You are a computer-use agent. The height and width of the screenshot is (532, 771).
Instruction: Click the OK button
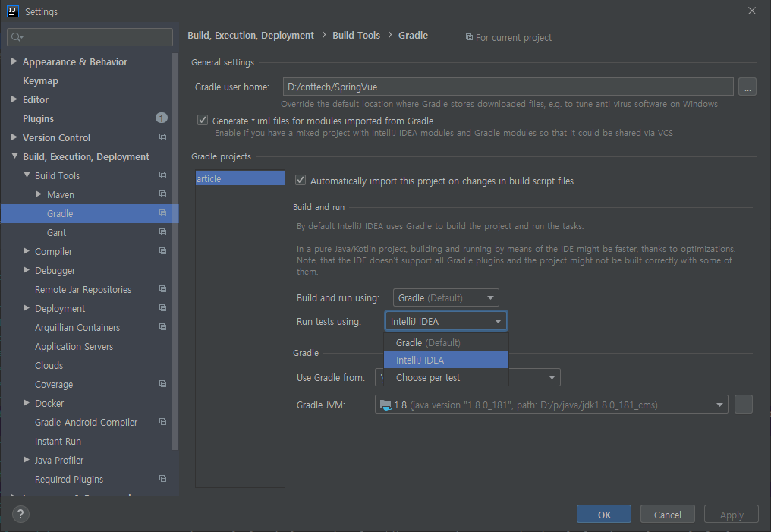pos(604,515)
